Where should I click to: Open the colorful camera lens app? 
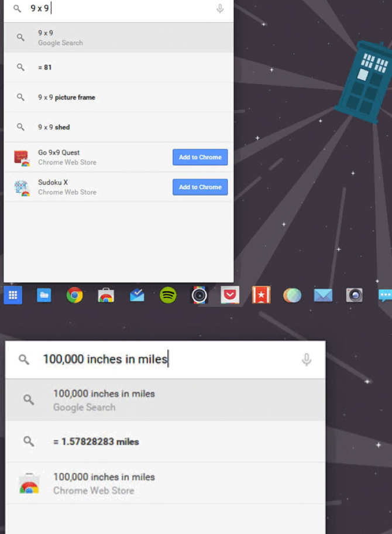200,295
